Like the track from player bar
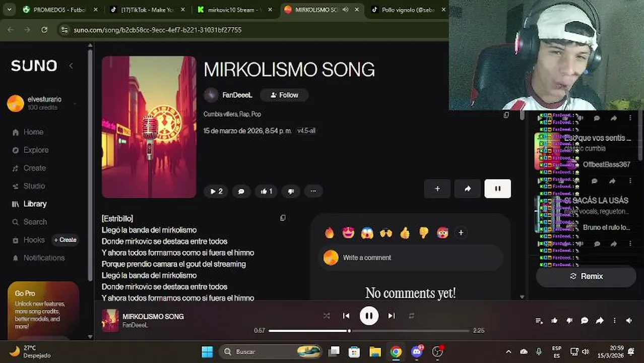The height and width of the screenshot is (363, 644). click(554, 321)
